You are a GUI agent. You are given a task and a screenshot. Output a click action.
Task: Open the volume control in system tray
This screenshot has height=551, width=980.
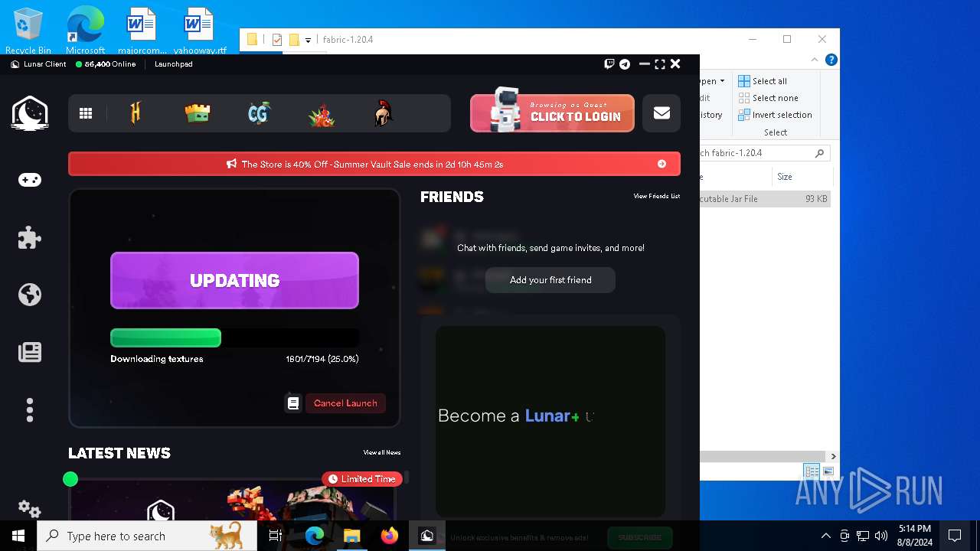coord(880,536)
